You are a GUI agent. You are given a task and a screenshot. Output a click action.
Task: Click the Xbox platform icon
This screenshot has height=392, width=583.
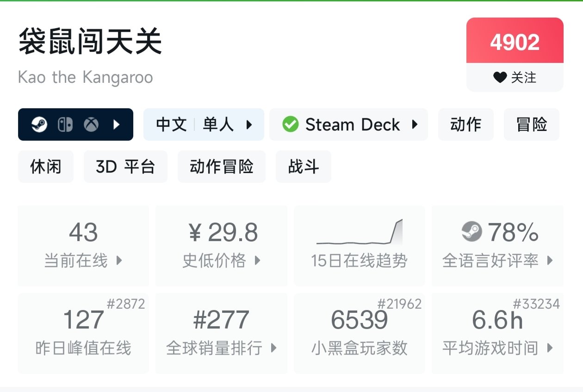[91, 124]
